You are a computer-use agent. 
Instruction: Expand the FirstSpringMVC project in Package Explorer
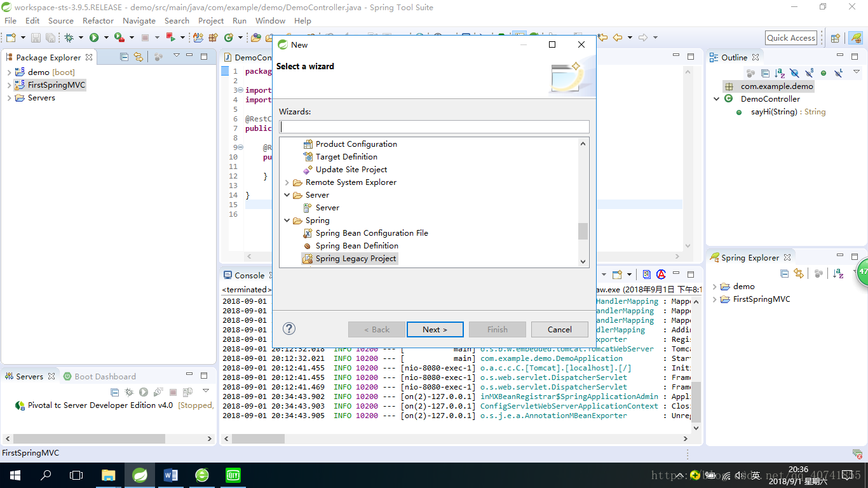pyautogui.click(x=9, y=85)
